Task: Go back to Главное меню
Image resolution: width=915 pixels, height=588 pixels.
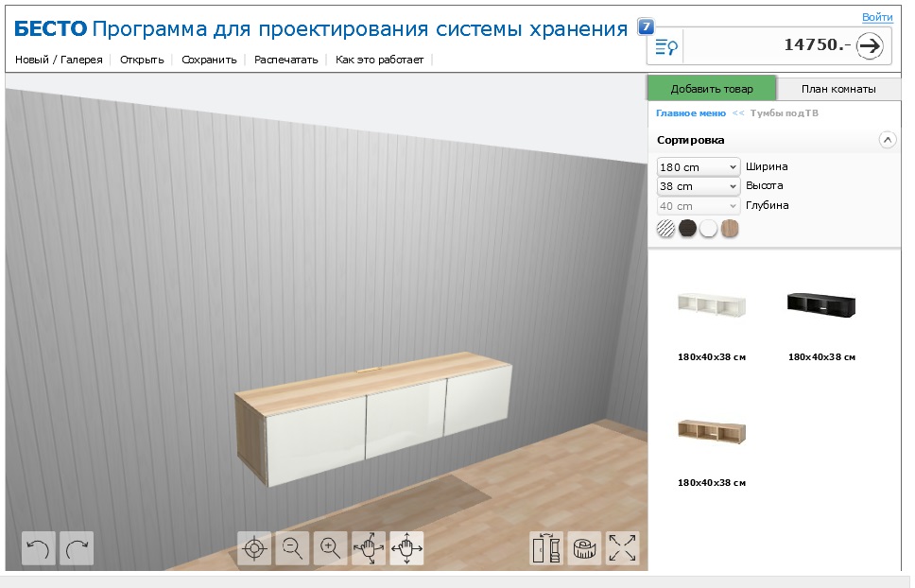Action: coord(690,113)
